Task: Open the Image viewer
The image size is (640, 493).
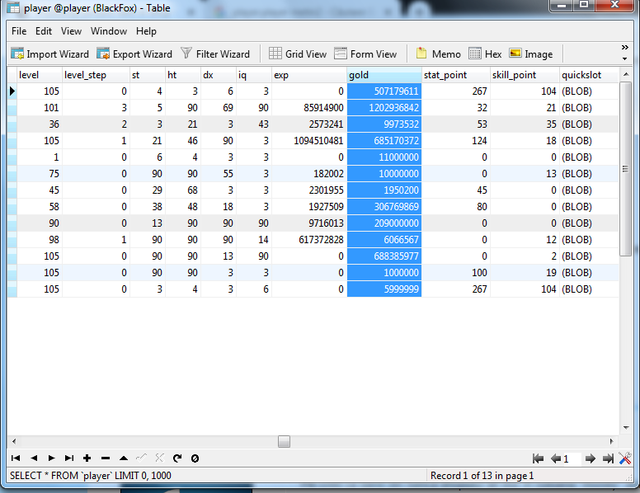Action: click(x=531, y=54)
